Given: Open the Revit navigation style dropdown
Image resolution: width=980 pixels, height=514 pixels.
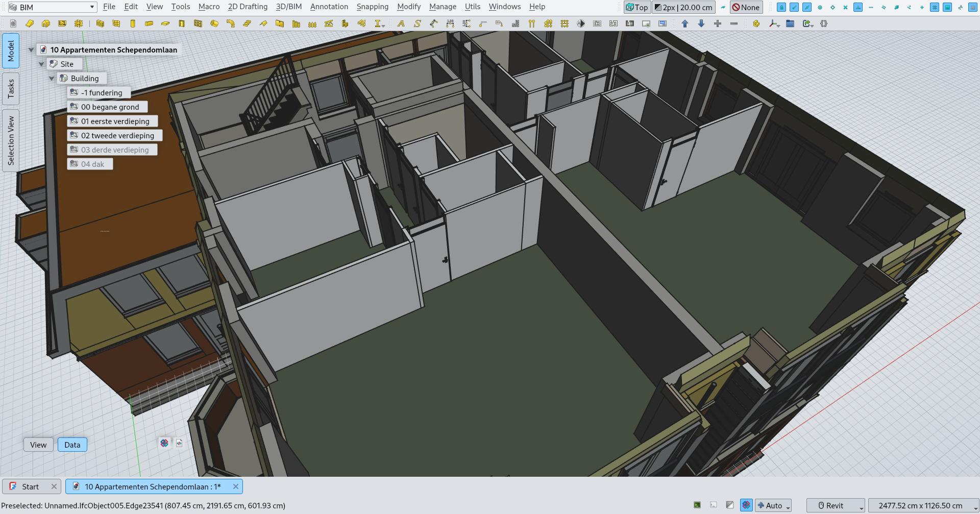Looking at the screenshot, I should pos(836,505).
